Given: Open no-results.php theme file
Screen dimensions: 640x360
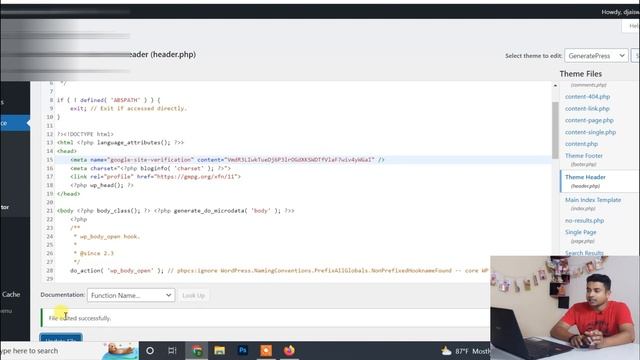Looking at the screenshot, I should tap(584, 220).
